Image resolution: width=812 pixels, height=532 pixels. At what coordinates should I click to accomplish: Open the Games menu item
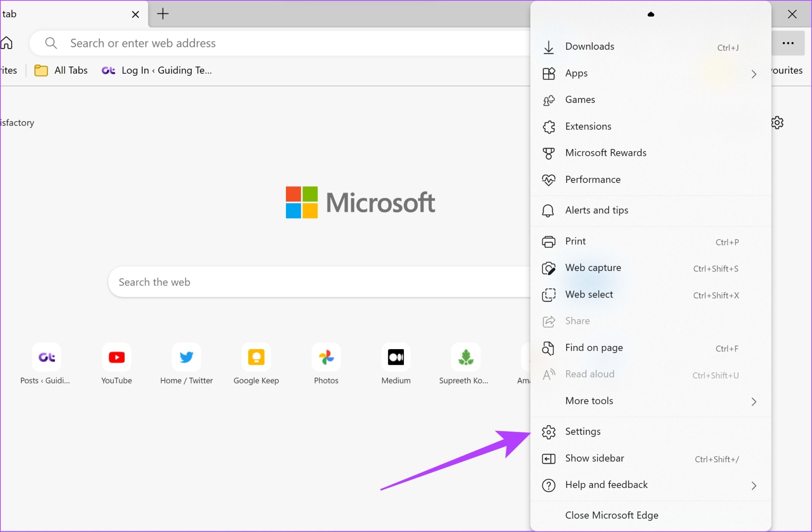(x=580, y=100)
